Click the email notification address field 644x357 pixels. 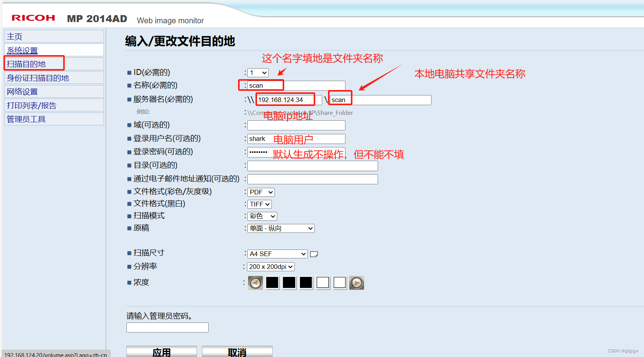[x=313, y=179]
